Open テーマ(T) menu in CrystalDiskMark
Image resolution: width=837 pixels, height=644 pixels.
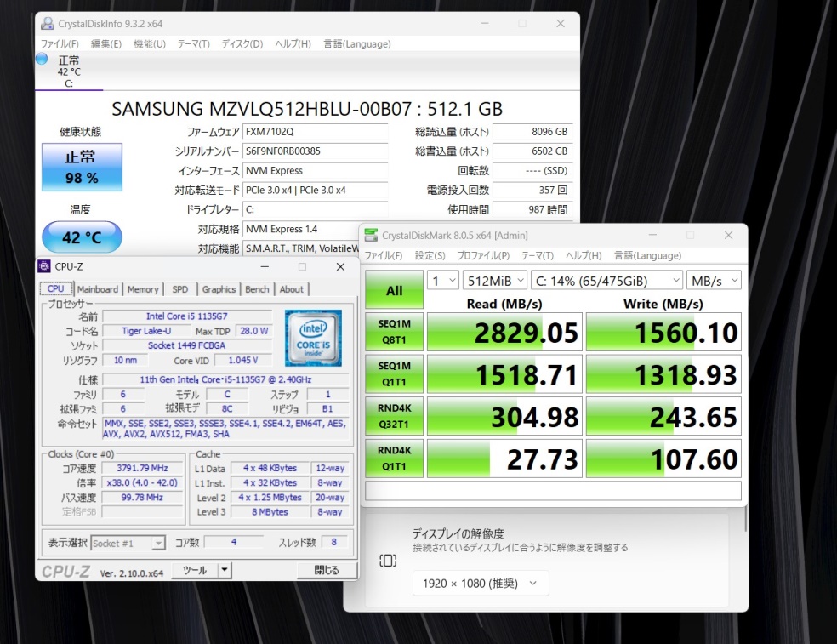click(x=538, y=256)
